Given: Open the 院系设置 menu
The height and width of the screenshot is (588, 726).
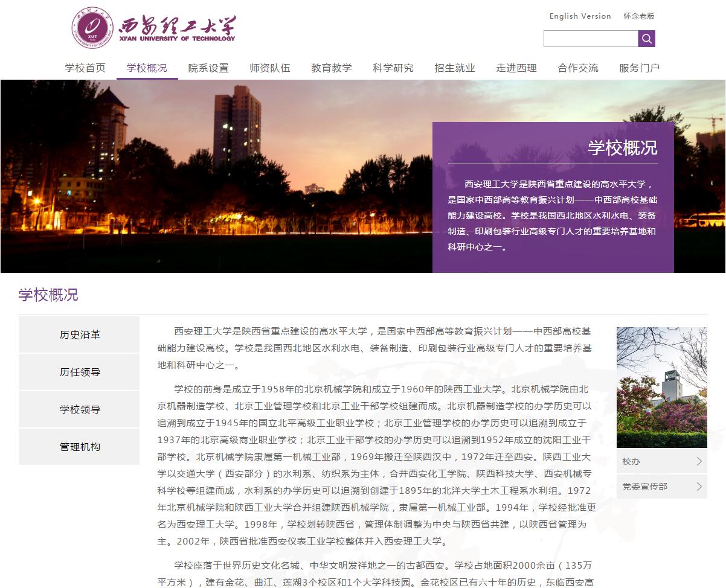Looking at the screenshot, I should pyautogui.click(x=208, y=68).
